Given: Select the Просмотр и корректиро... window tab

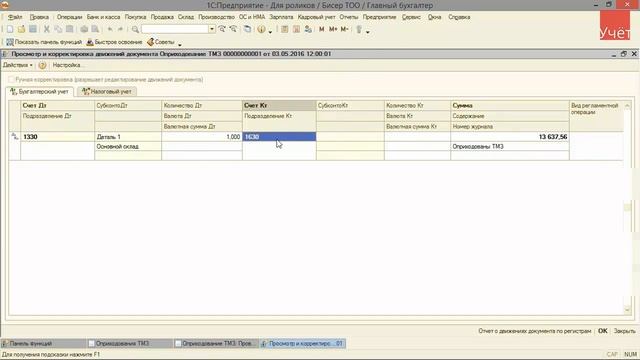Looking at the screenshot, I should pyautogui.click(x=303, y=344).
